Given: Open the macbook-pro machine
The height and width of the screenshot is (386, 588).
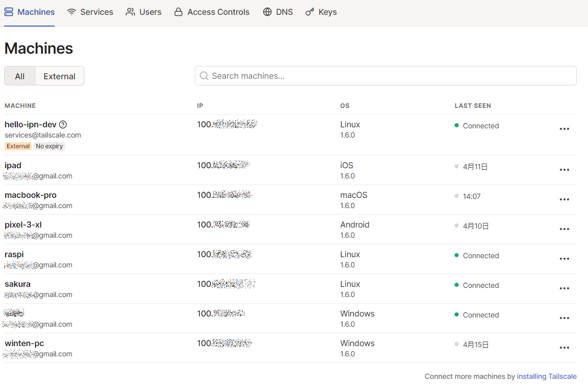Looking at the screenshot, I should 30,195.
